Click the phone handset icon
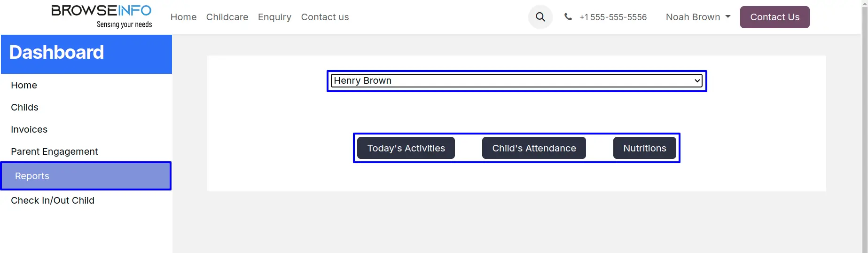Viewport: 868px width, 253px height. pyautogui.click(x=568, y=17)
